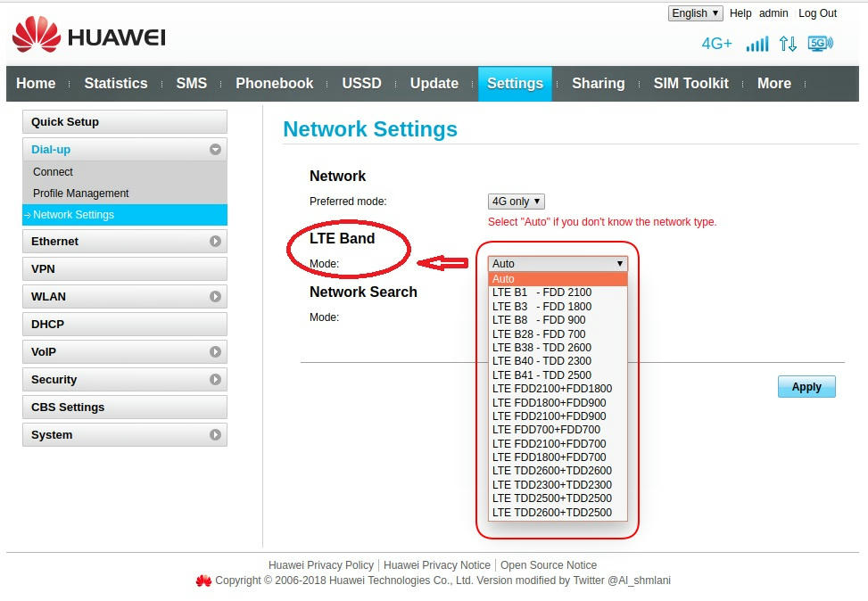Screen dimensions: 868x601
Task: Select LTE B40 - TDD 2300 band
Action: tap(558, 361)
